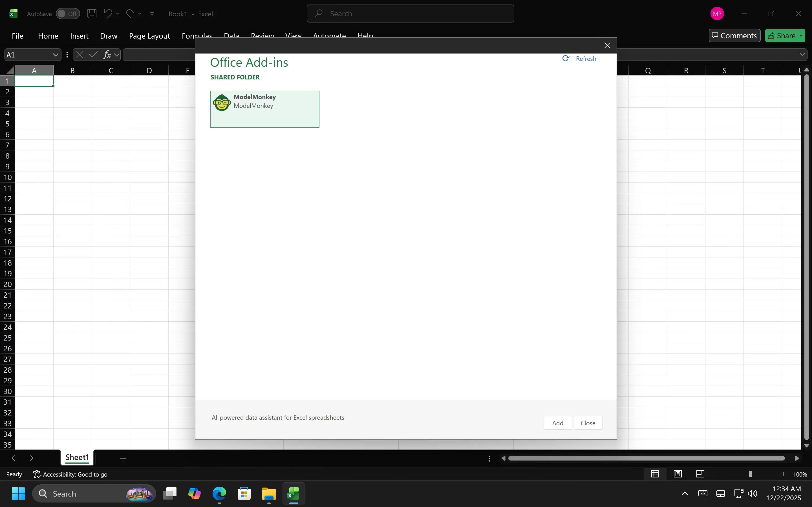Expand the formula bar chevron
The height and width of the screenshot is (507, 812).
tap(802, 55)
